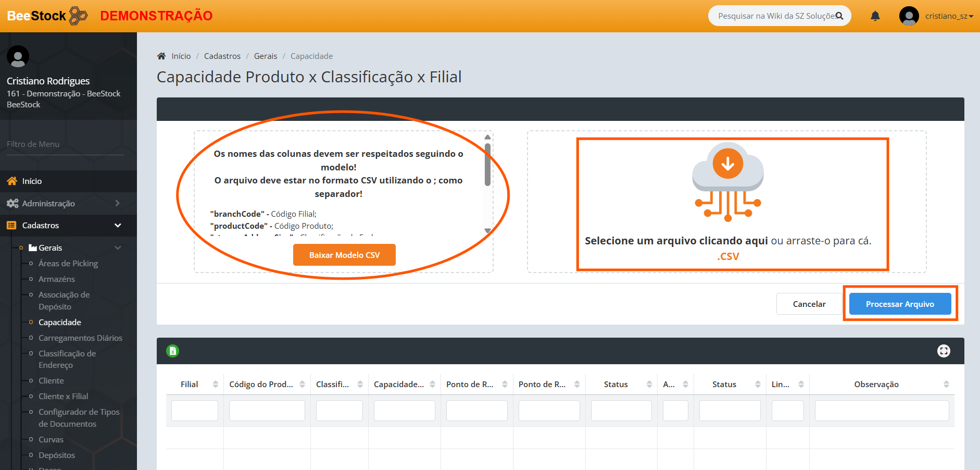Click the Filial column filter field
The image size is (980, 470).
pyautogui.click(x=195, y=411)
